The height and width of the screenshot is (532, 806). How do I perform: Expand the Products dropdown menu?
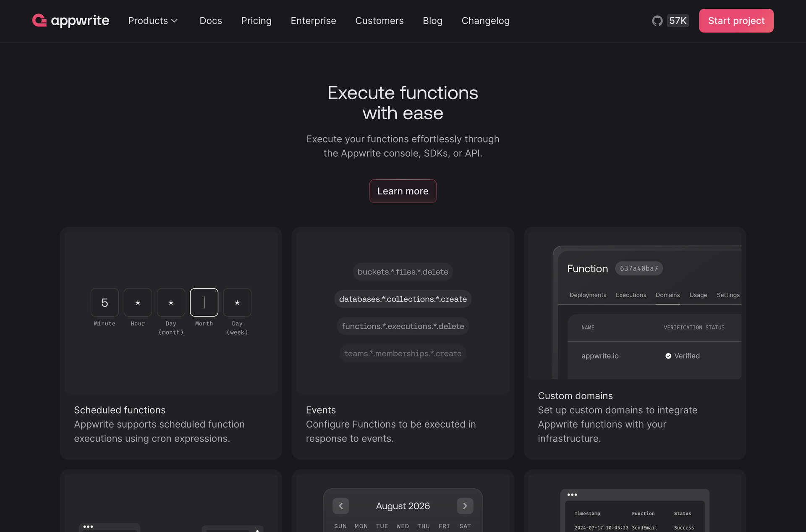(x=153, y=21)
